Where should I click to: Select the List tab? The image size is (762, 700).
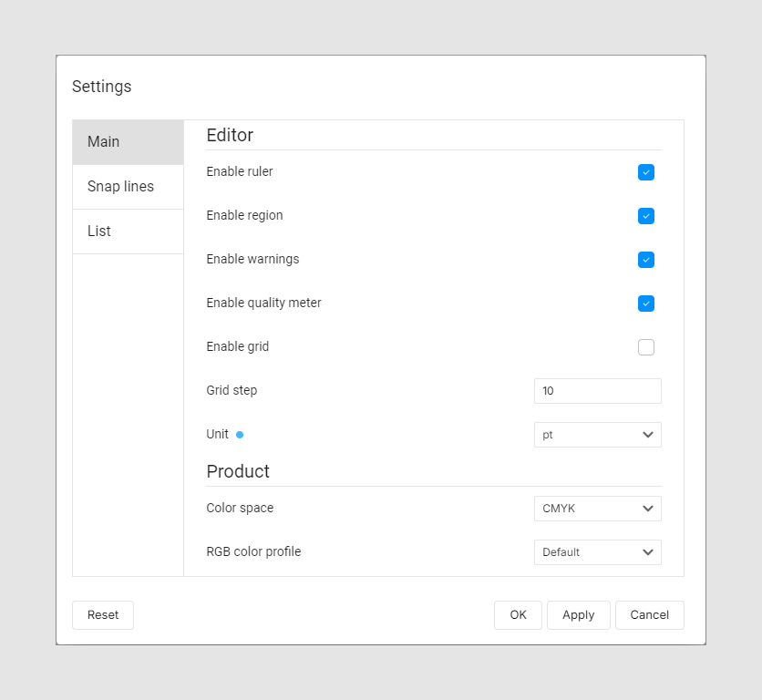point(98,231)
